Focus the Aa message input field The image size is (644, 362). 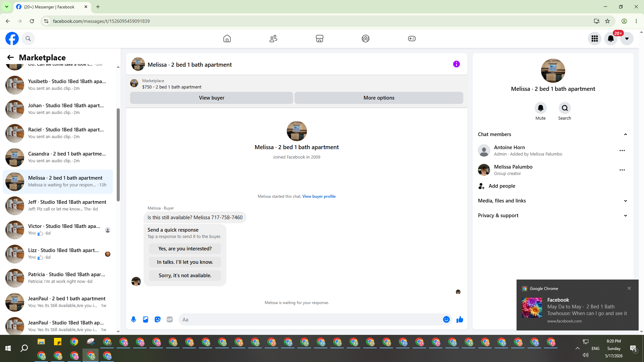[310, 319]
